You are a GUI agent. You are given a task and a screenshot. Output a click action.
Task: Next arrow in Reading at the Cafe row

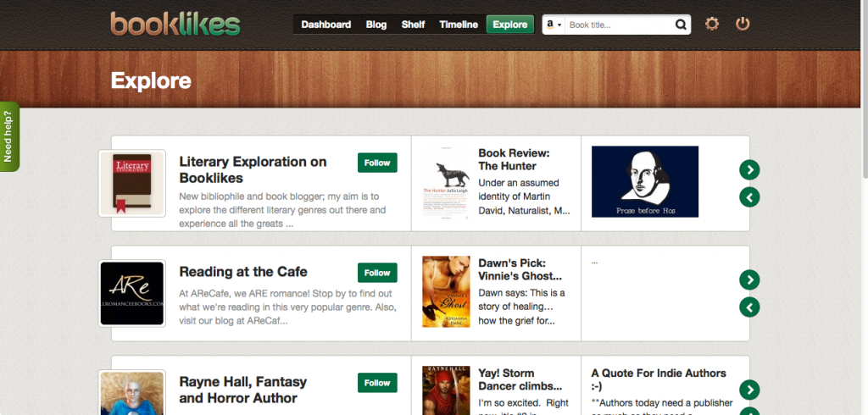pyautogui.click(x=749, y=279)
